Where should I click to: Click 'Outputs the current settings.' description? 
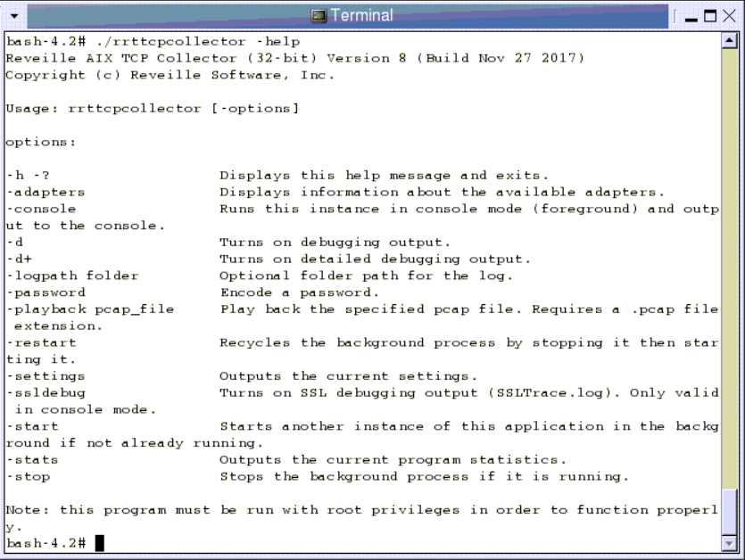[348, 376]
